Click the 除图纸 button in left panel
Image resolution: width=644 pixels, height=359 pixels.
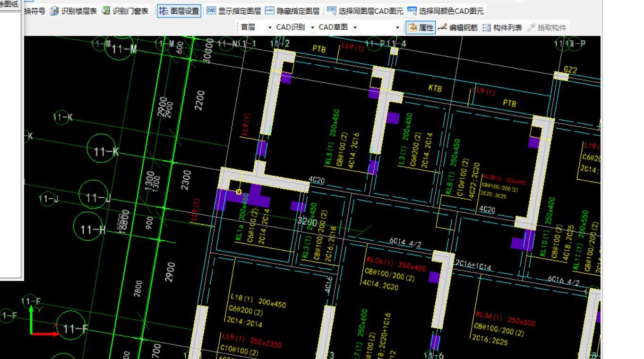(9, 4)
